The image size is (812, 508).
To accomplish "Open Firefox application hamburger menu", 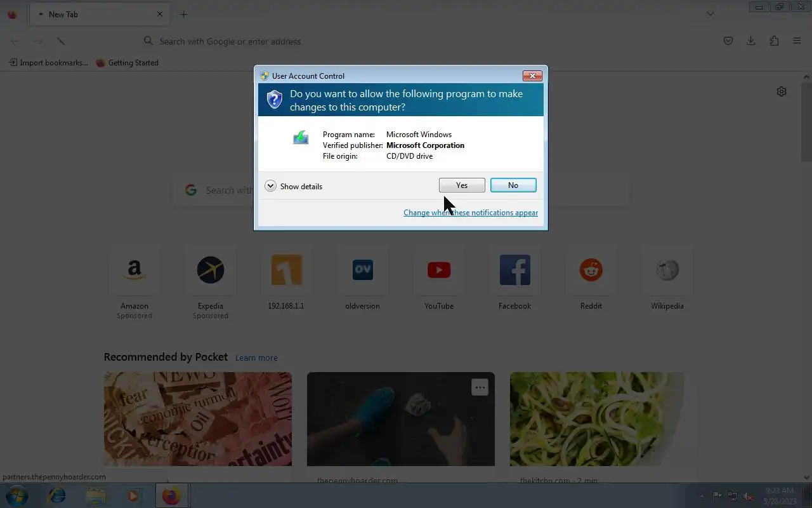I will pyautogui.click(x=797, y=41).
